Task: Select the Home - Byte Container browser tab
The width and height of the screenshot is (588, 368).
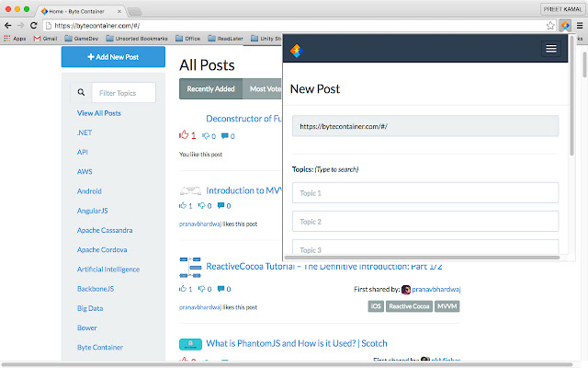Action: pyautogui.click(x=81, y=11)
